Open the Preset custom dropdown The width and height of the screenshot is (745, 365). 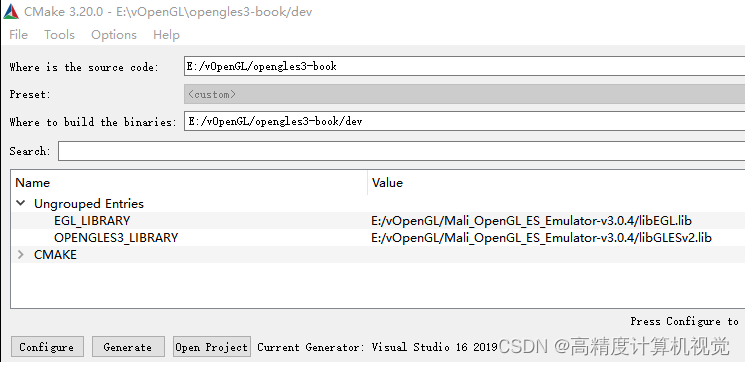click(x=464, y=94)
